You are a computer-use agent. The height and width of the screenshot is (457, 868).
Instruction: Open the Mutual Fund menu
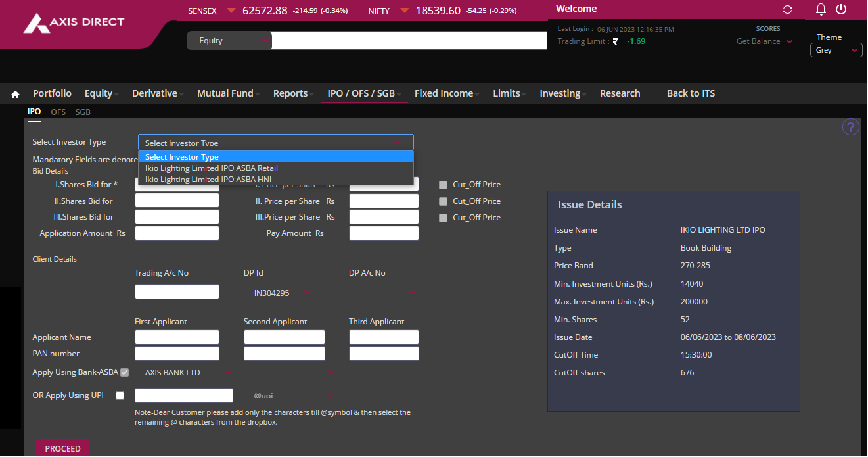coord(225,93)
